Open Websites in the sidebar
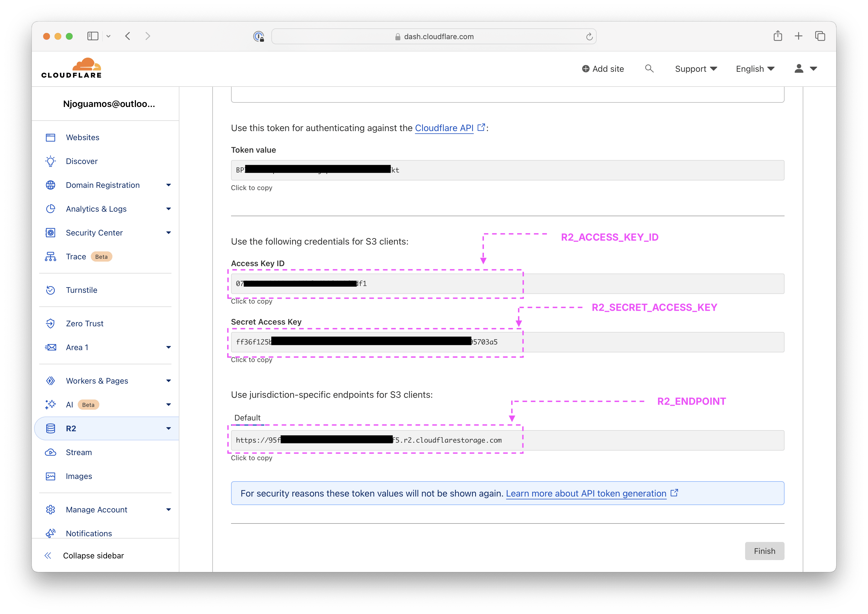Viewport: 868px width, 614px height. click(82, 137)
